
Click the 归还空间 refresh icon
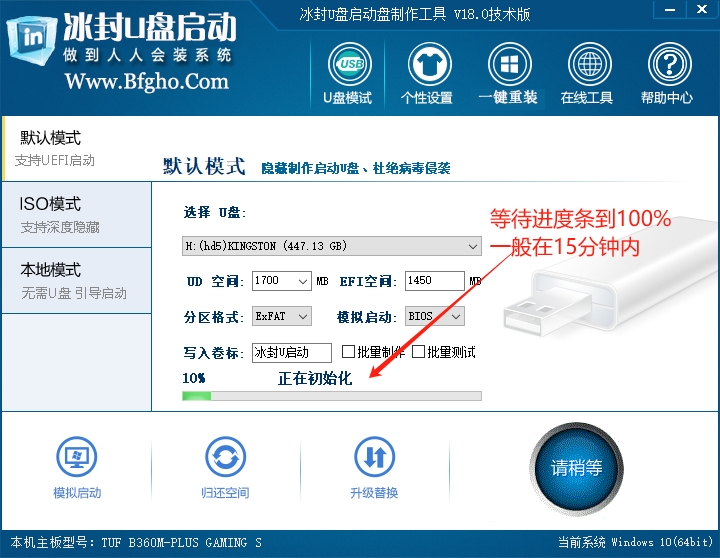tap(225, 457)
